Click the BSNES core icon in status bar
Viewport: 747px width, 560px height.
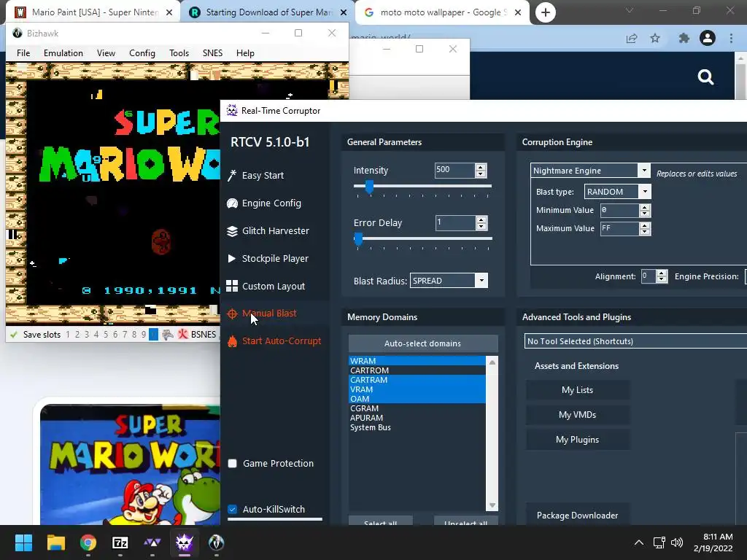click(x=182, y=334)
